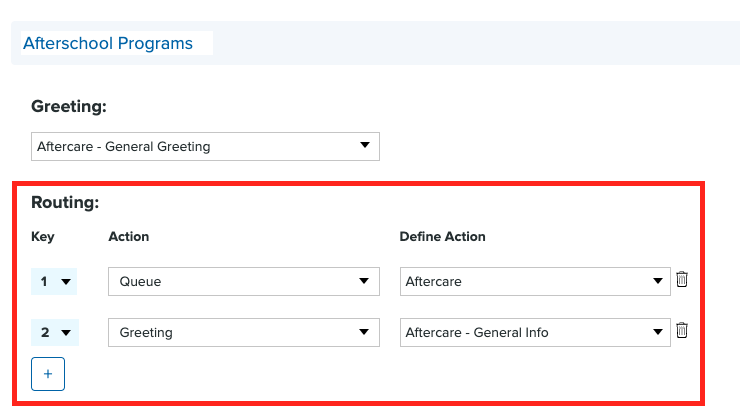
Task: Click the arrow beside key number 1
Action: tap(66, 282)
